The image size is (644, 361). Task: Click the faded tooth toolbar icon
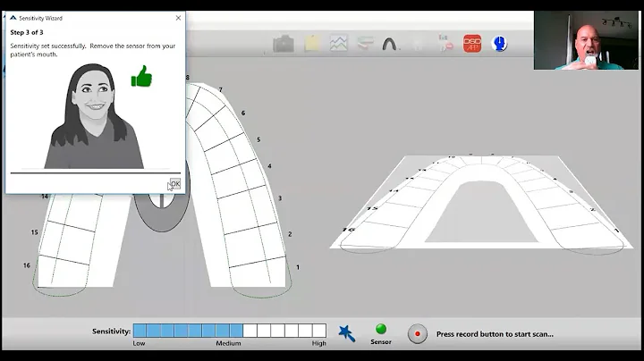(x=418, y=45)
